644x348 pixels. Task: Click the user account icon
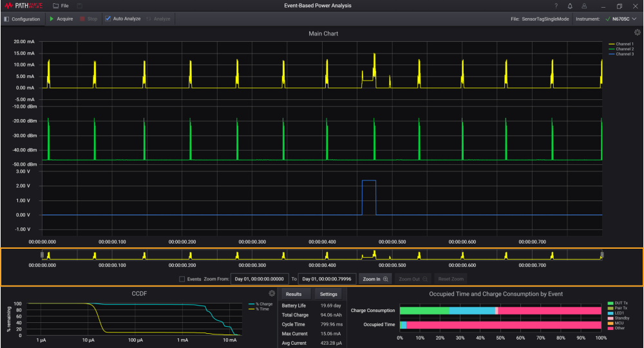click(x=583, y=6)
